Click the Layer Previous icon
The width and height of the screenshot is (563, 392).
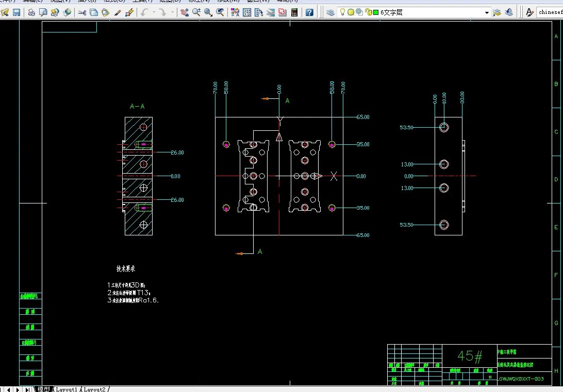click(x=509, y=12)
